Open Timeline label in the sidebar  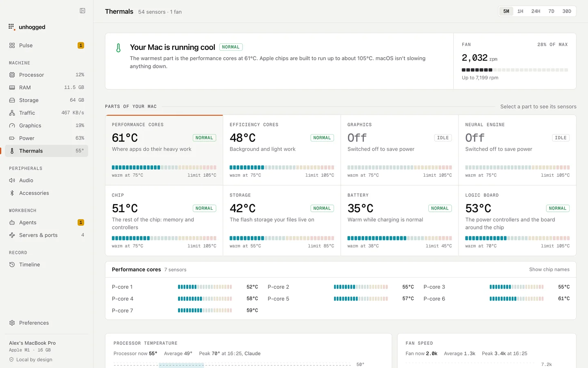[x=29, y=265]
